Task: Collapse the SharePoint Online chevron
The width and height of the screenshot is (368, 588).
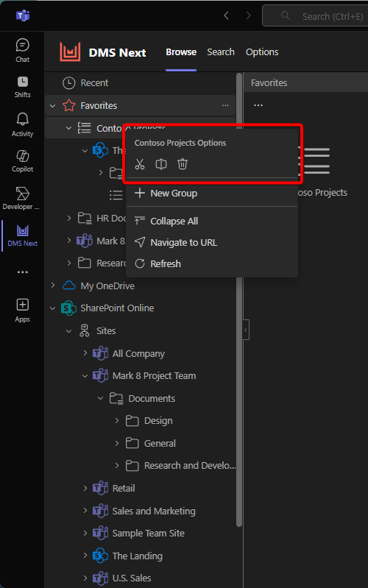Action: [53, 308]
